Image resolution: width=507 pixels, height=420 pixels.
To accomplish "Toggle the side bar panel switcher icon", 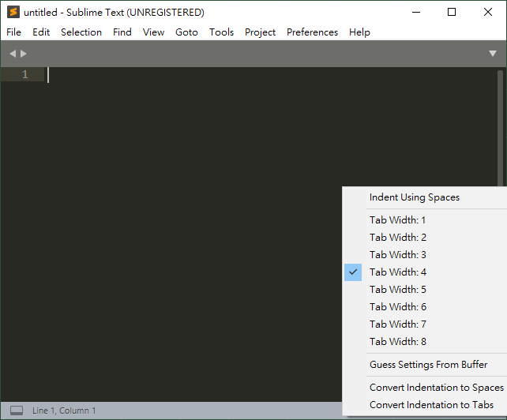I will tap(17, 411).
